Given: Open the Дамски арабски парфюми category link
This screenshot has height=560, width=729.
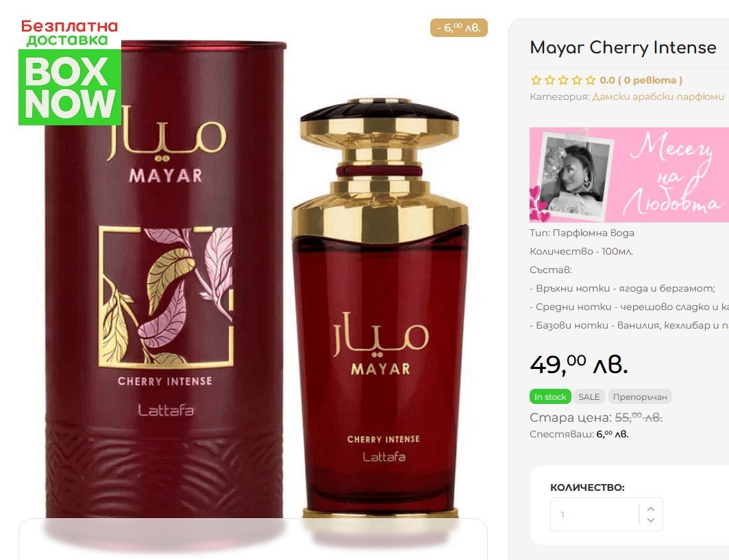Looking at the screenshot, I should tap(658, 97).
